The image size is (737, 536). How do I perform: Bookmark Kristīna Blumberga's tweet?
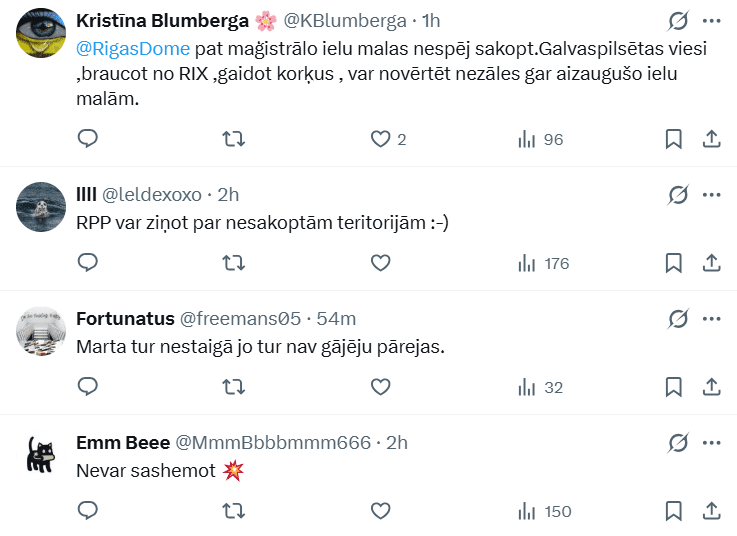674,139
